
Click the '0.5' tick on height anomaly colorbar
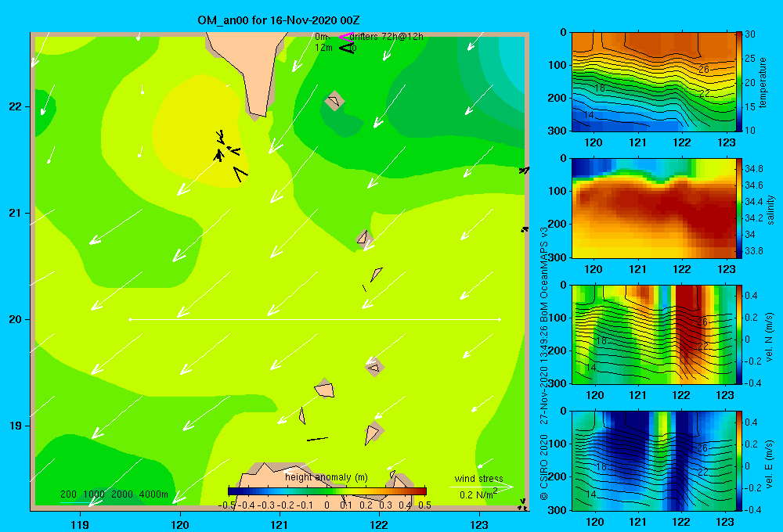[424, 505]
